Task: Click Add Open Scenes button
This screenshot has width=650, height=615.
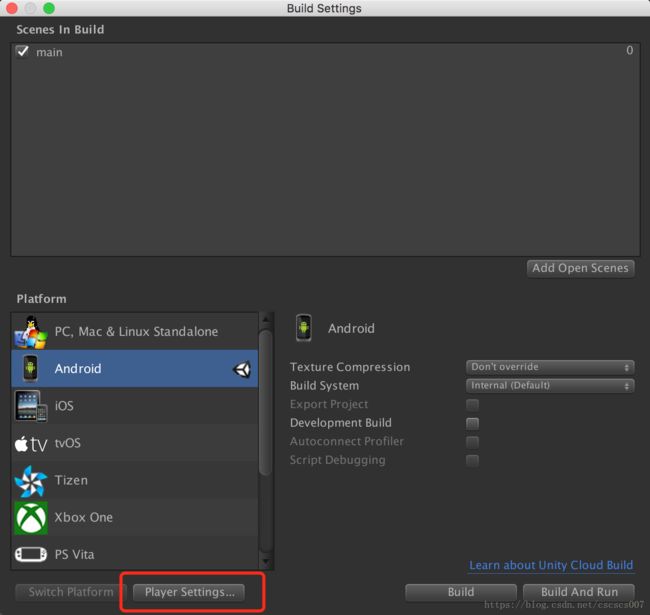Action: 580,268
